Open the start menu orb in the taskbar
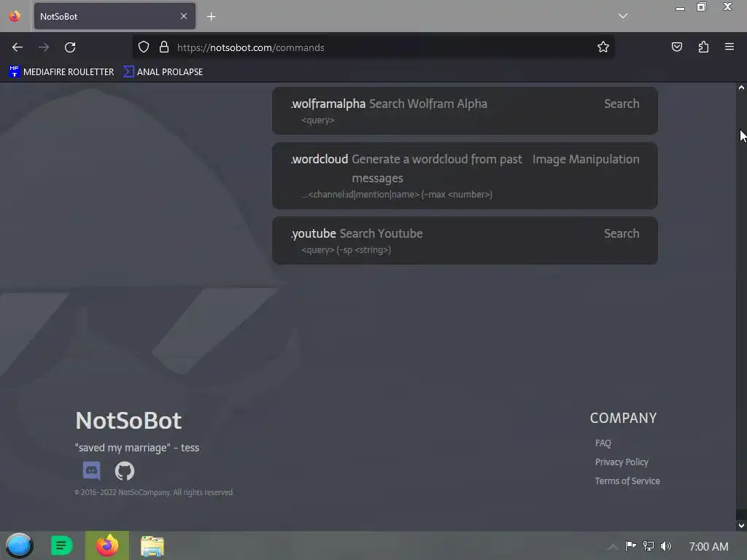The width and height of the screenshot is (747, 560). point(19,545)
